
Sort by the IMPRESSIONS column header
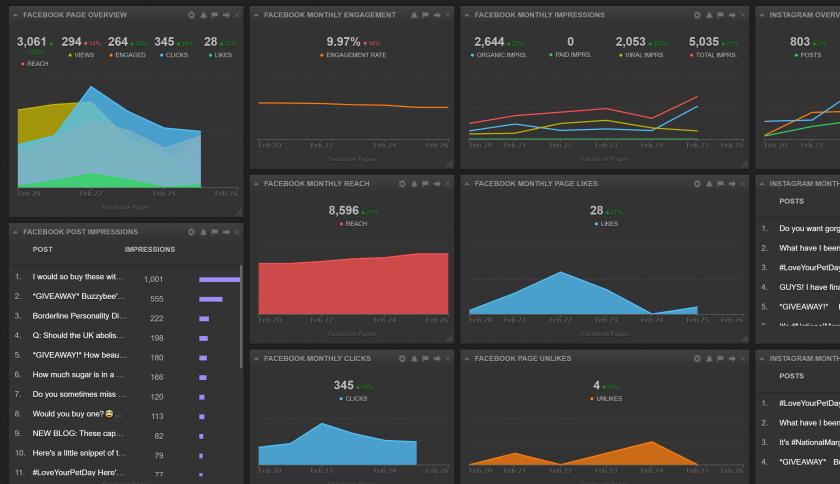point(150,250)
